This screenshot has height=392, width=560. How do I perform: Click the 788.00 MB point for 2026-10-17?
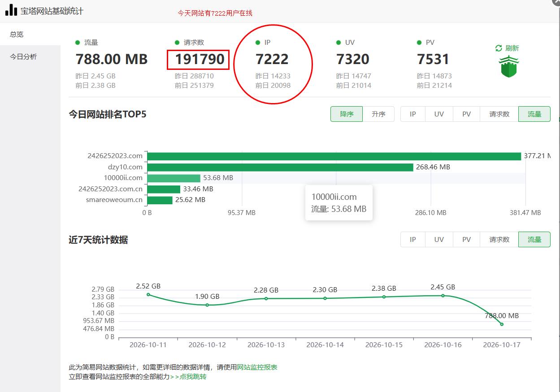coord(502,324)
